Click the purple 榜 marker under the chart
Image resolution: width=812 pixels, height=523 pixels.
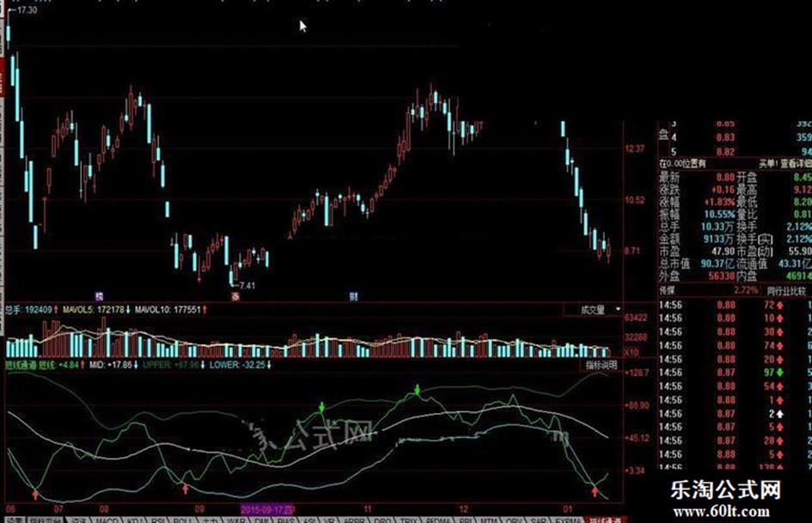[99, 296]
